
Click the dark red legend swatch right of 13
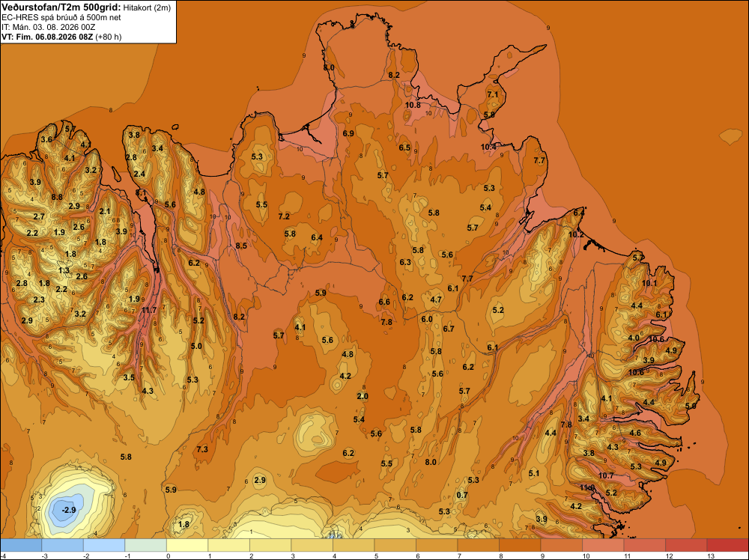point(727,545)
